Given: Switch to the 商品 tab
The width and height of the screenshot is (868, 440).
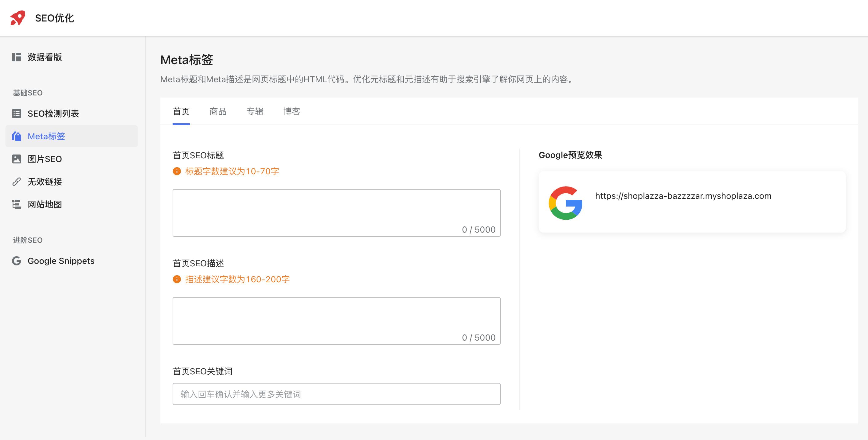Looking at the screenshot, I should [x=218, y=111].
